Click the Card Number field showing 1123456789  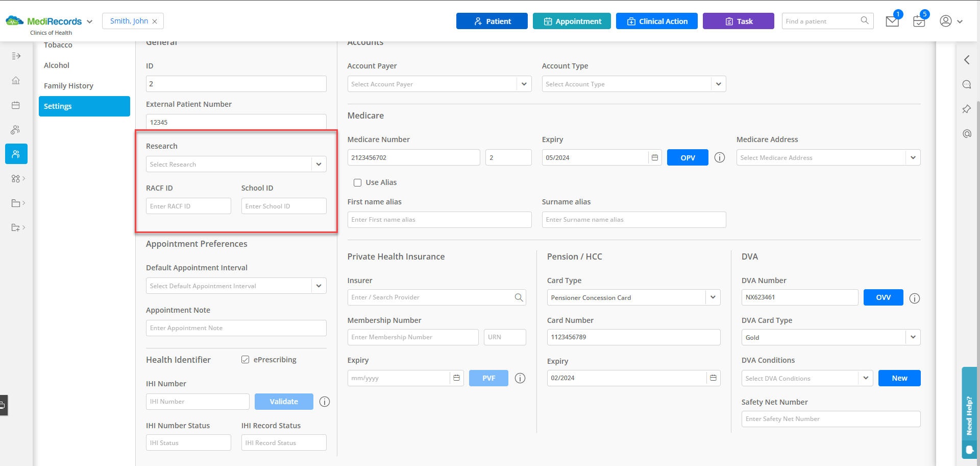click(633, 337)
